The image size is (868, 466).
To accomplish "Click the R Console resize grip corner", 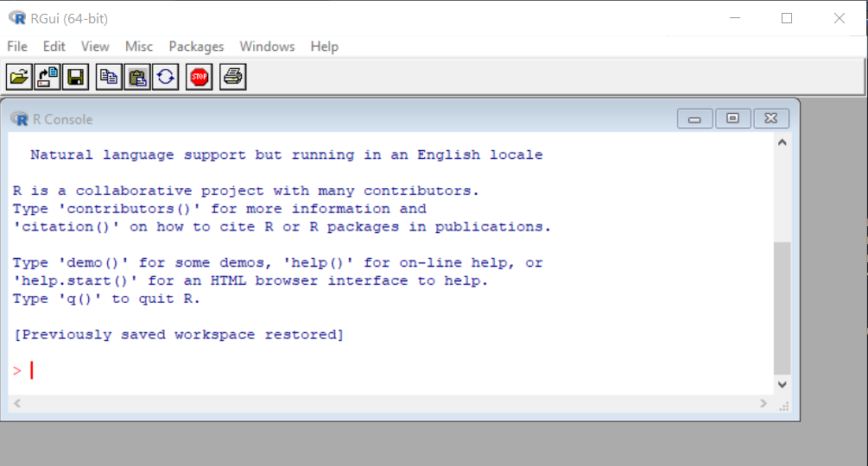I will tap(784, 406).
